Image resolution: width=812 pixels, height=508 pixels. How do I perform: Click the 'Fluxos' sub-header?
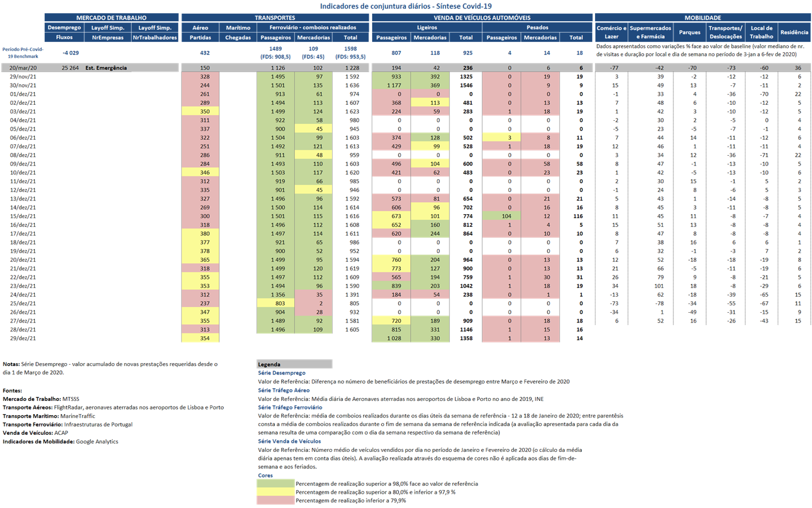64,37
